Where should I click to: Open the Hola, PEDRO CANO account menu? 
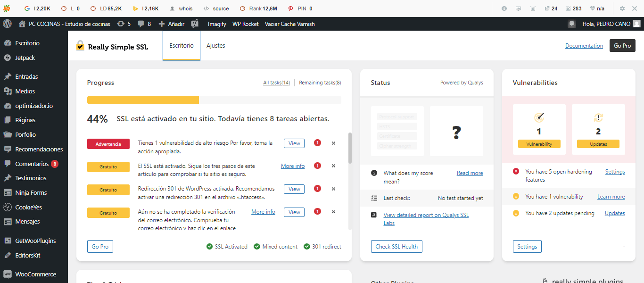(611, 24)
